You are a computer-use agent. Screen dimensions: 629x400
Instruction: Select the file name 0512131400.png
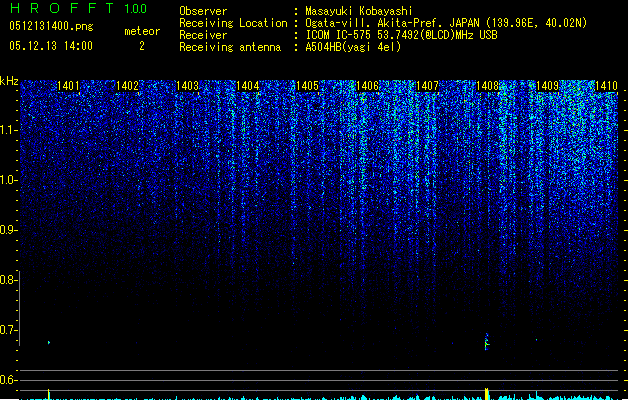51,26
